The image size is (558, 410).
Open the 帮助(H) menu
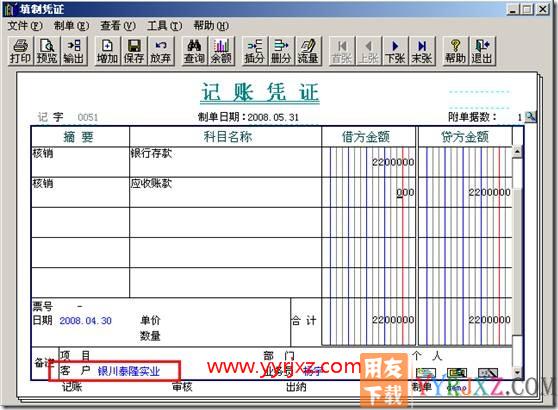[x=211, y=26]
